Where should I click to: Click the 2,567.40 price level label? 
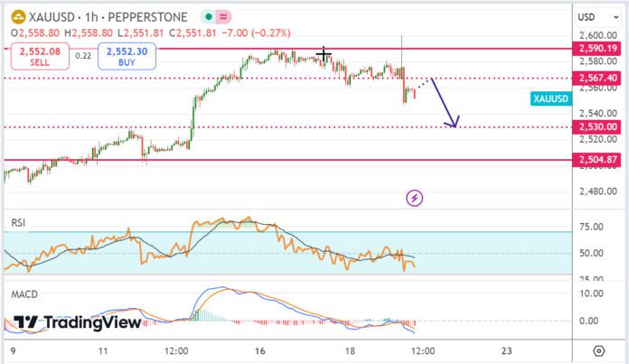pos(597,79)
